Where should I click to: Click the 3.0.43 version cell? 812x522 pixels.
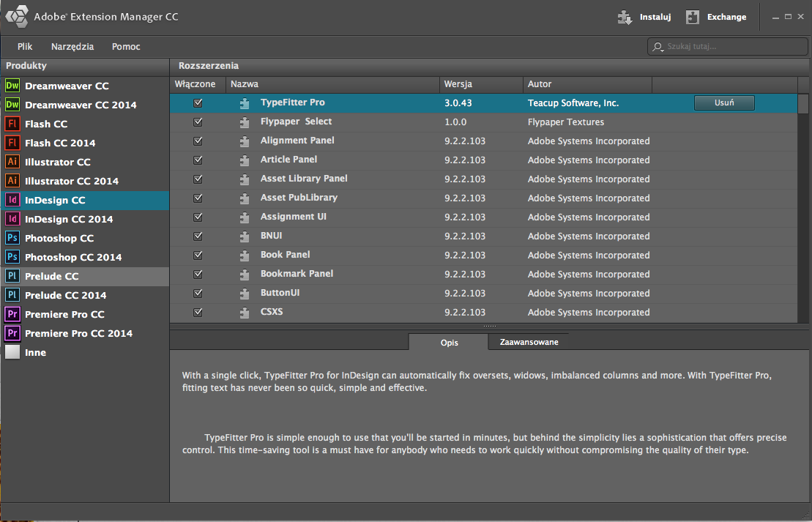[458, 103]
